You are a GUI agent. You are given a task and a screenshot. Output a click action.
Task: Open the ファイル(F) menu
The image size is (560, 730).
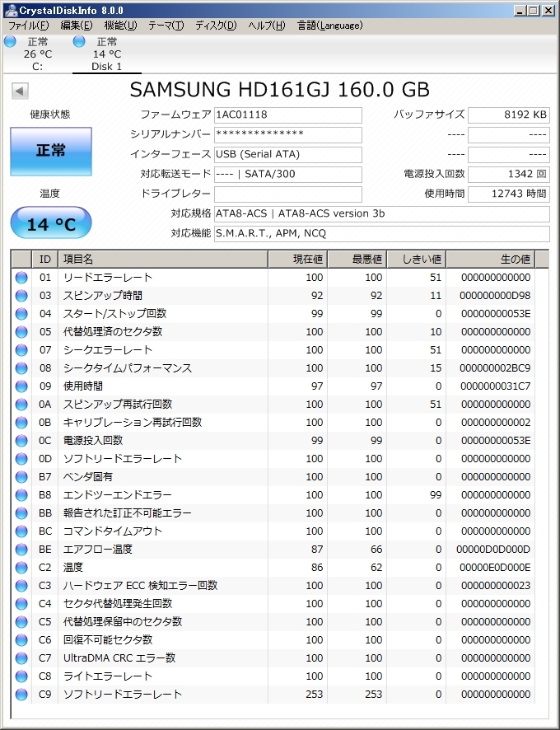coord(28,26)
